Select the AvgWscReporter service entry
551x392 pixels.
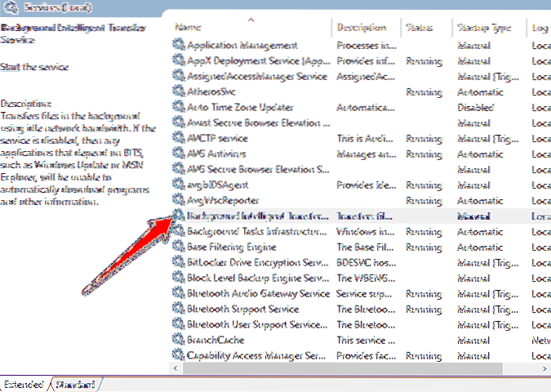point(223,200)
